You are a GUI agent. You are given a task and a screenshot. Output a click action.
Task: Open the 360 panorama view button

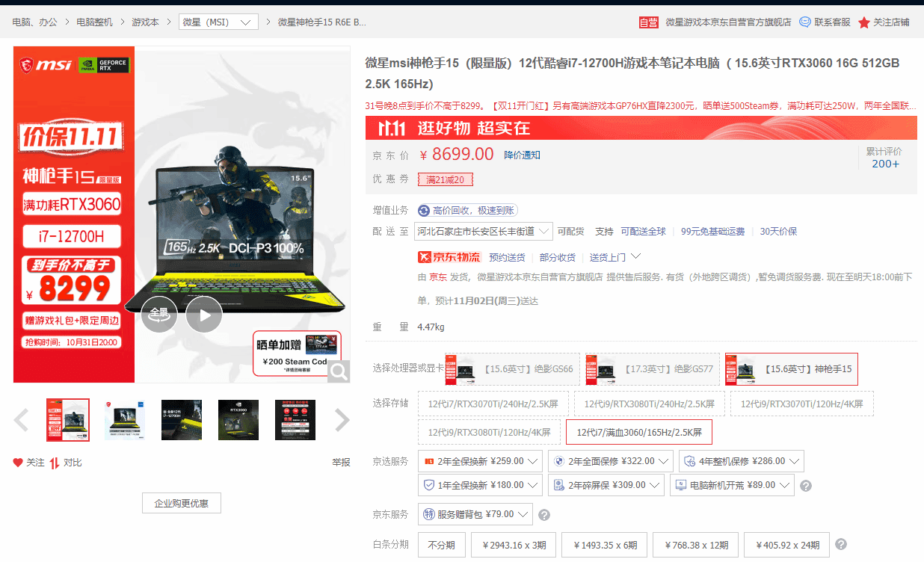click(x=159, y=315)
